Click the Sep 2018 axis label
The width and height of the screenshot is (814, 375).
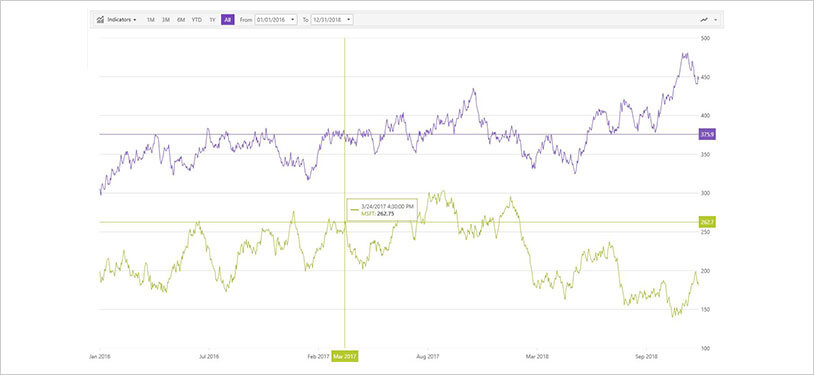tap(647, 357)
